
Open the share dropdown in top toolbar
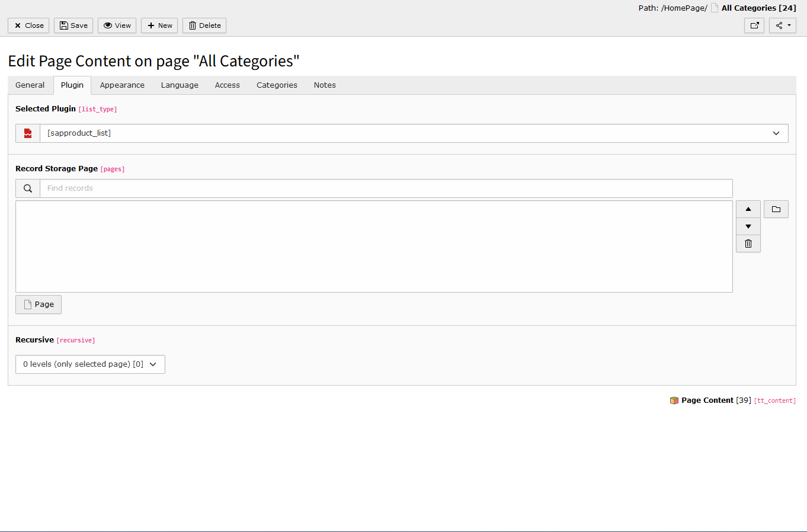tap(782, 25)
